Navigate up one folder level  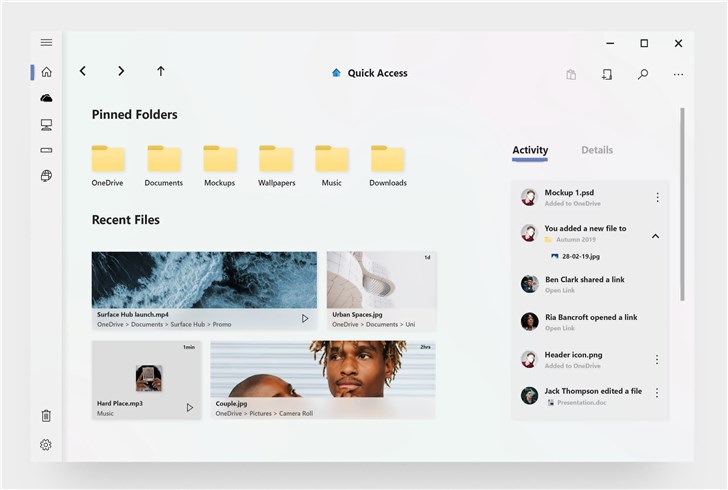click(x=161, y=71)
